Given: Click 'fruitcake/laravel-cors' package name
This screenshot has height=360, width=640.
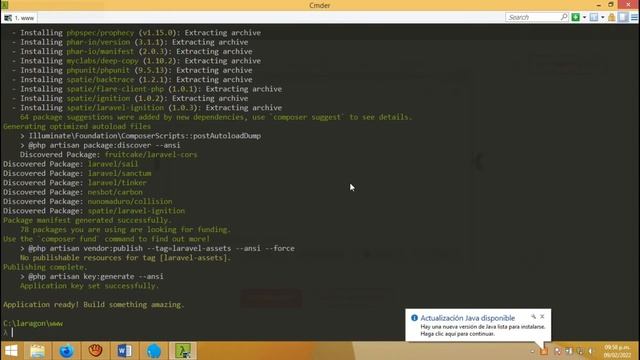Looking at the screenshot, I should pos(151,154).
